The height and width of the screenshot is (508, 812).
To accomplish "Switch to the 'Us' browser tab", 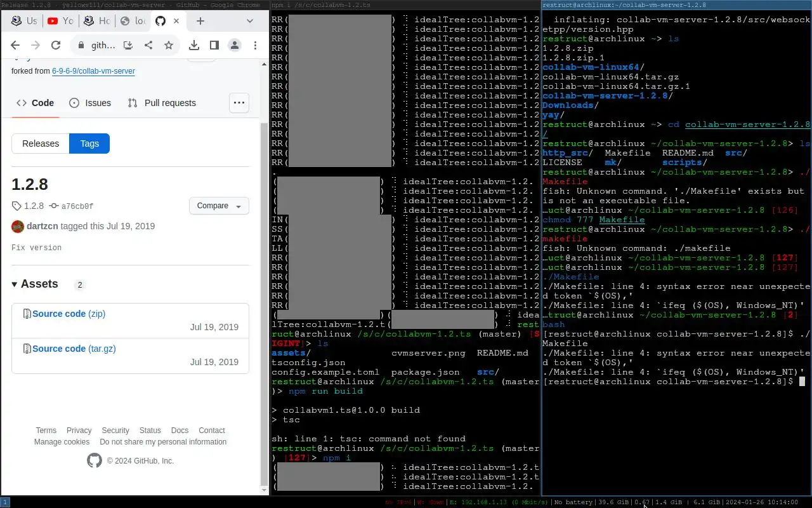I will [24, 21].
